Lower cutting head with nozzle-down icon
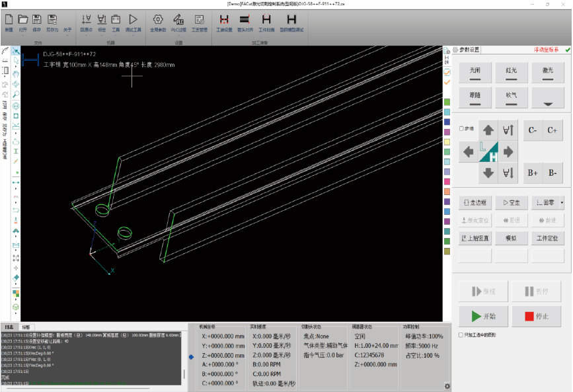 508,173
